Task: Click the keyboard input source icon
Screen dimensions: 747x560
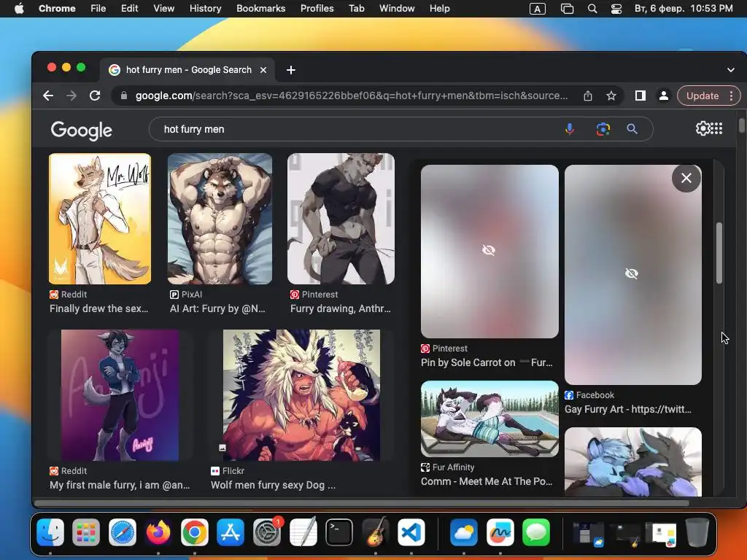Action: (x=538, y=9)
